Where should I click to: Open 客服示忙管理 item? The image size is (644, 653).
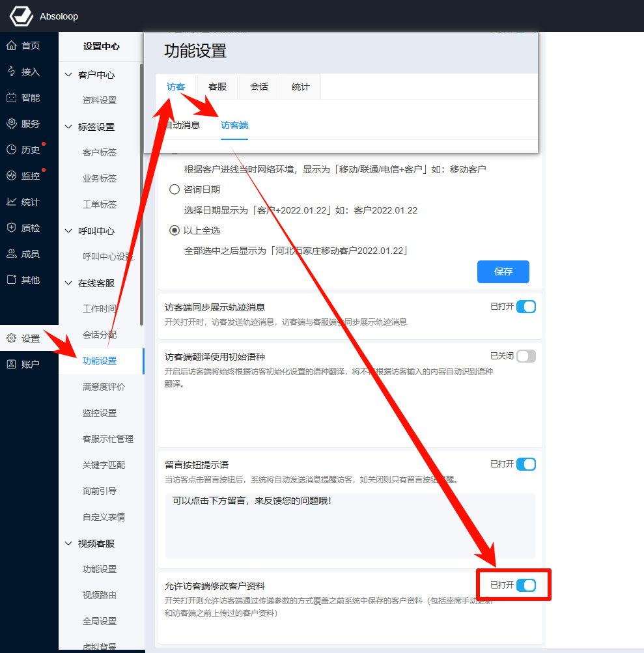[108, 439]
